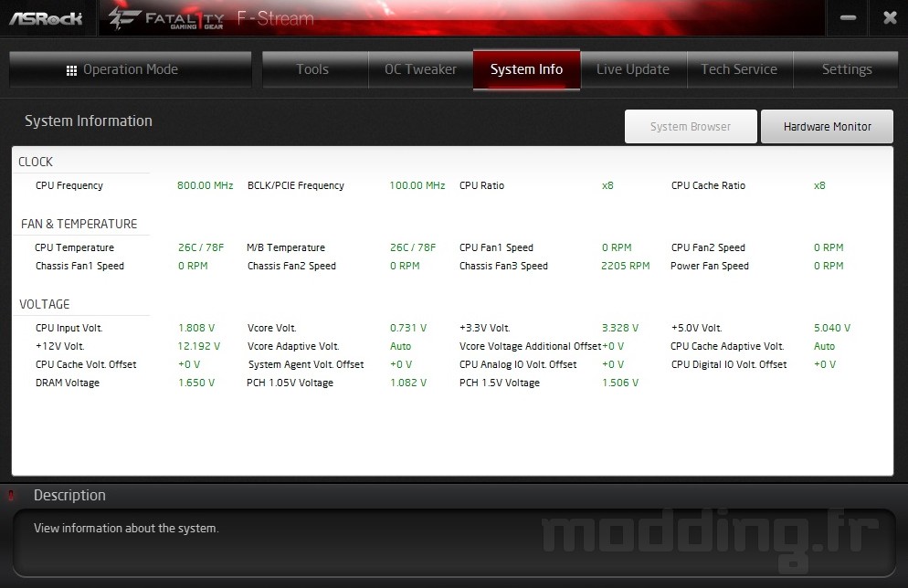Click the CPU Cache Volt. Offset label
Screen dimensions: 908x588
pyautogui.click(x=86, y=364)
